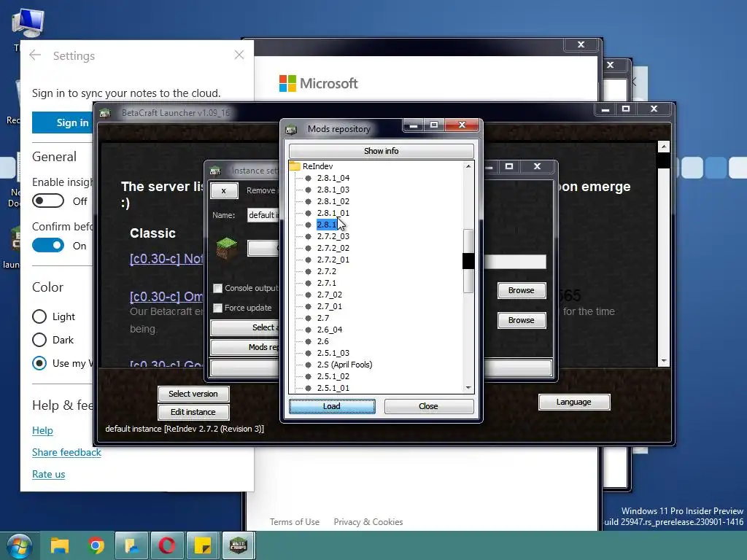Image resolution: width=747 pixels, height=560 pixels.
Task: Maximize the Mods repository window
Action: click(x=434, y=125)
